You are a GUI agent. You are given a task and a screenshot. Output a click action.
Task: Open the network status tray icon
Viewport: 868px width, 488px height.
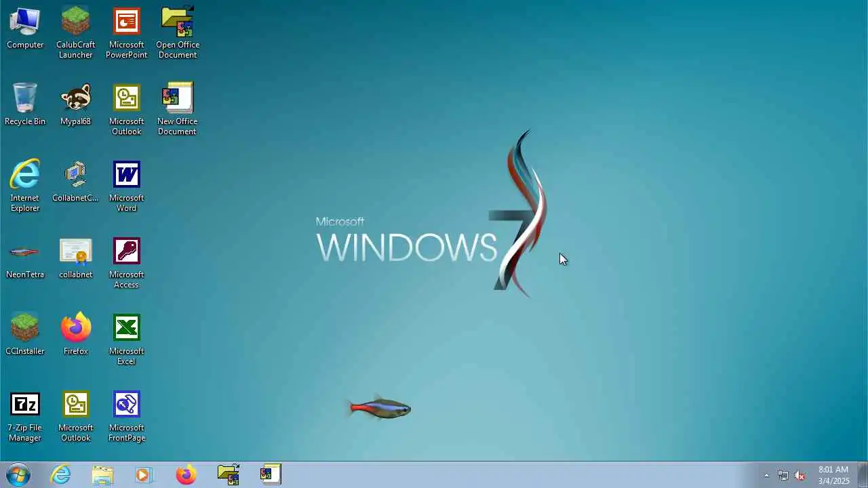point(783,475)
